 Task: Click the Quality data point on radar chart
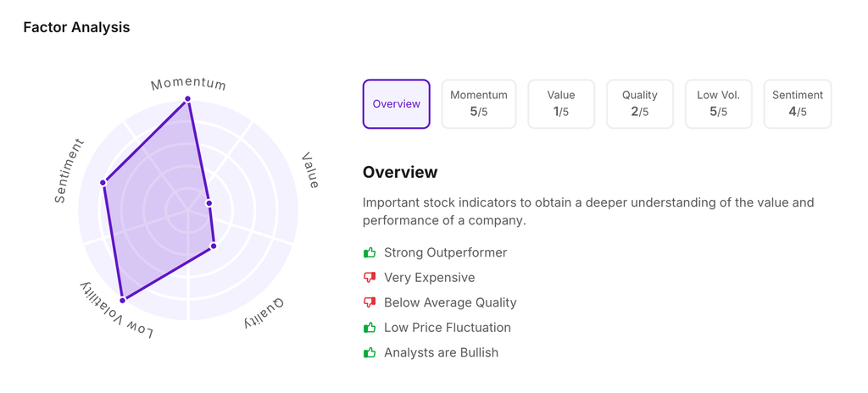click(x=214, y=246)
